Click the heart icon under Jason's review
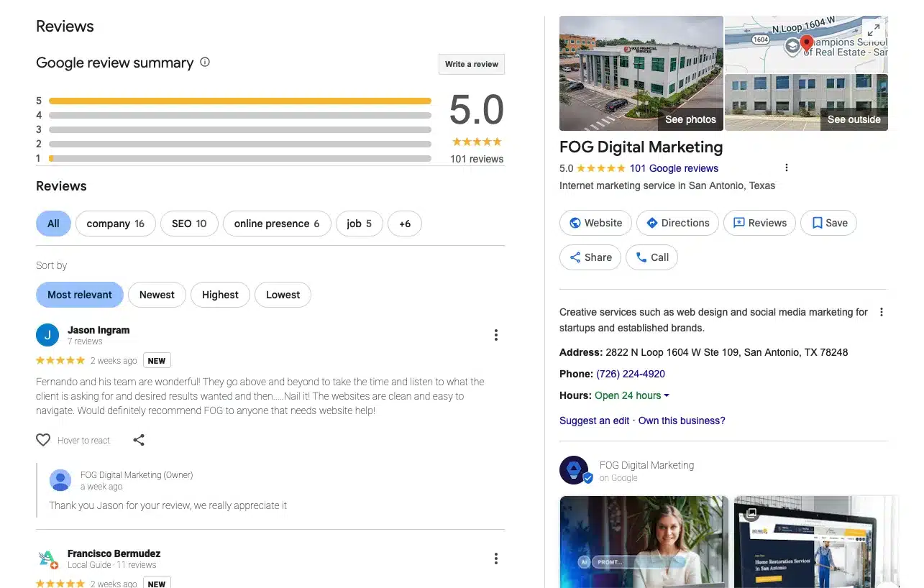The image size is (924, 588). 43,440
